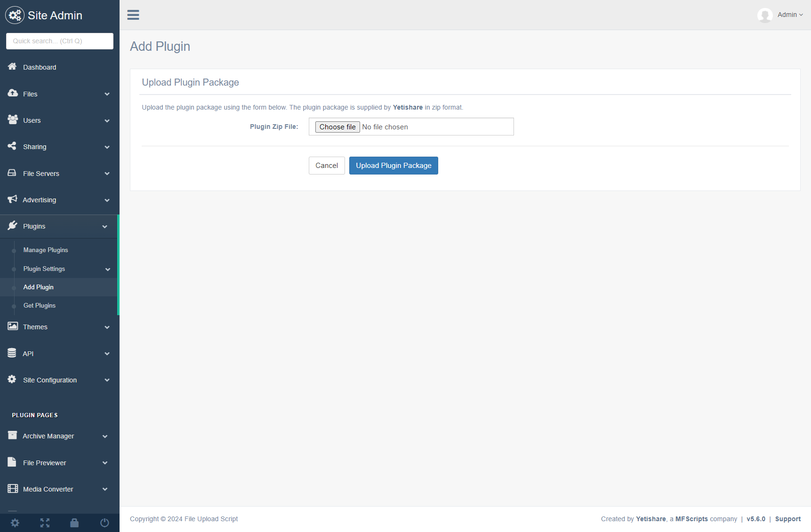Viewport: 811px width, 532px height.
Task: Select Get Plugins menu item
Action: point(40,306)
